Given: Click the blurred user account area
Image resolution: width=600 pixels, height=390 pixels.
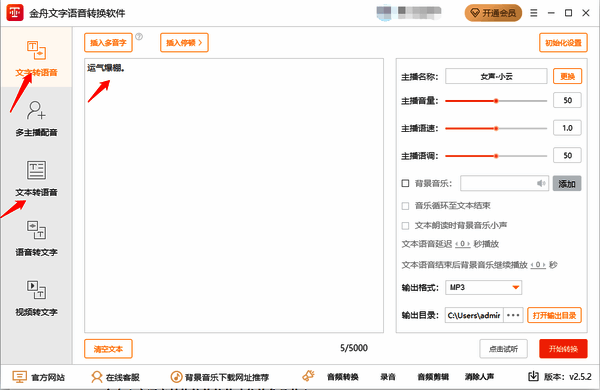Looking at the screenshot, I should click(x=409, y=12).
